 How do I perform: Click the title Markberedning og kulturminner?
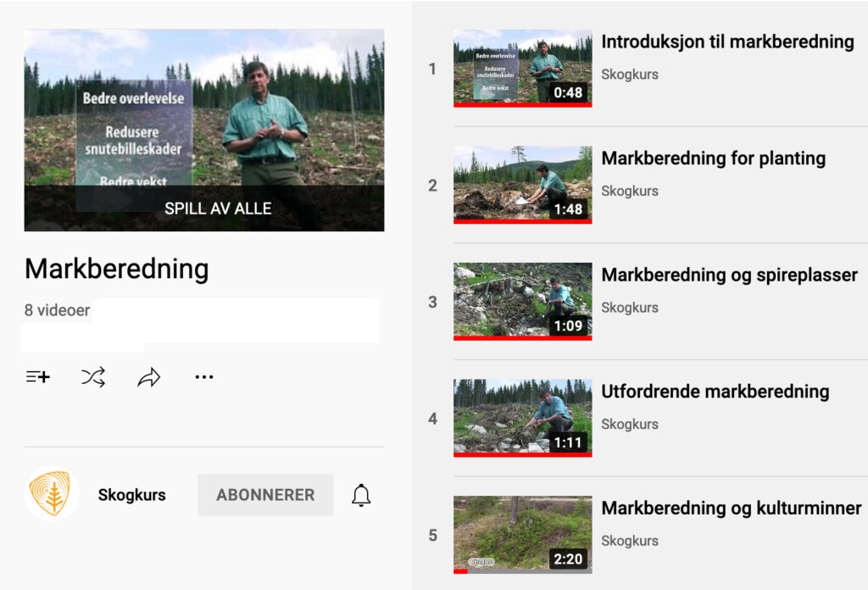(x=732, y=508)
